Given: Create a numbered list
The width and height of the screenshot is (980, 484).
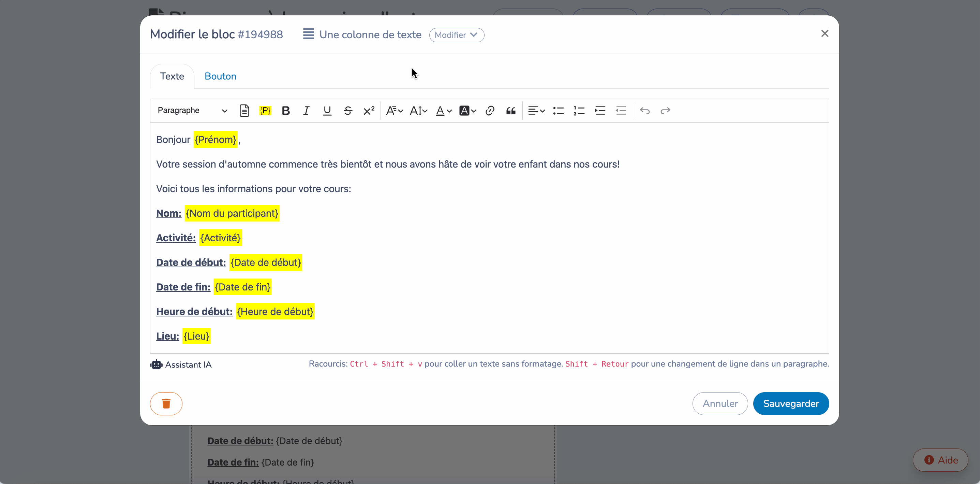Looking at the screenshot, I should tap(579, 111).
